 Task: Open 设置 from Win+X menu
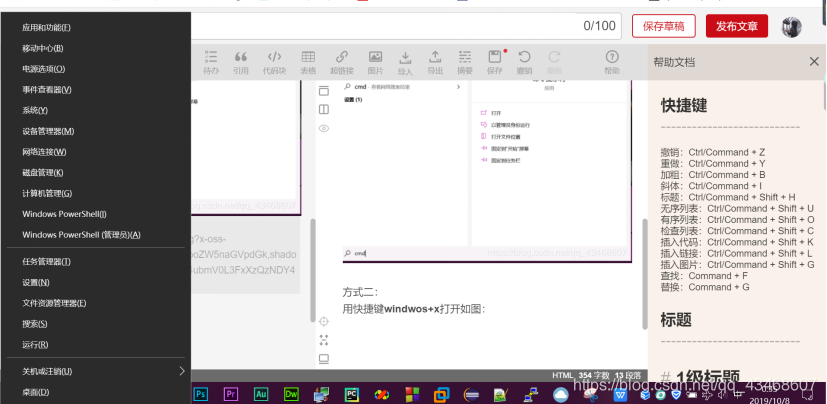96,282
